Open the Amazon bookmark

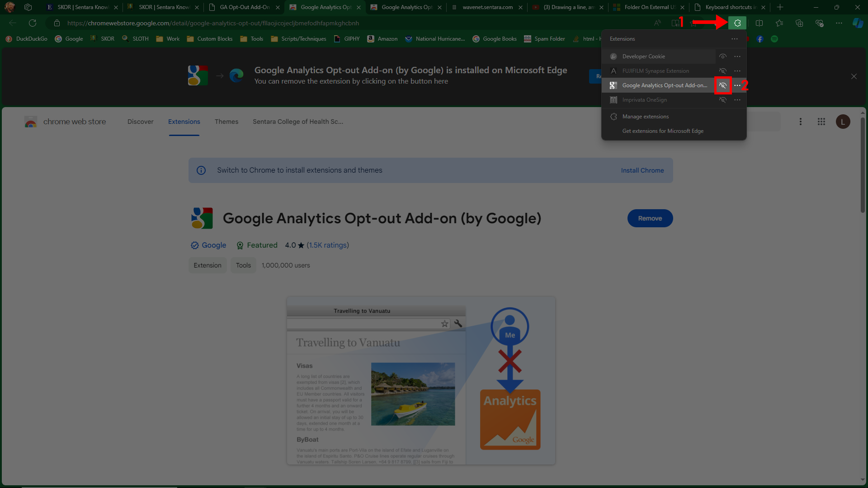click(382, 39)
